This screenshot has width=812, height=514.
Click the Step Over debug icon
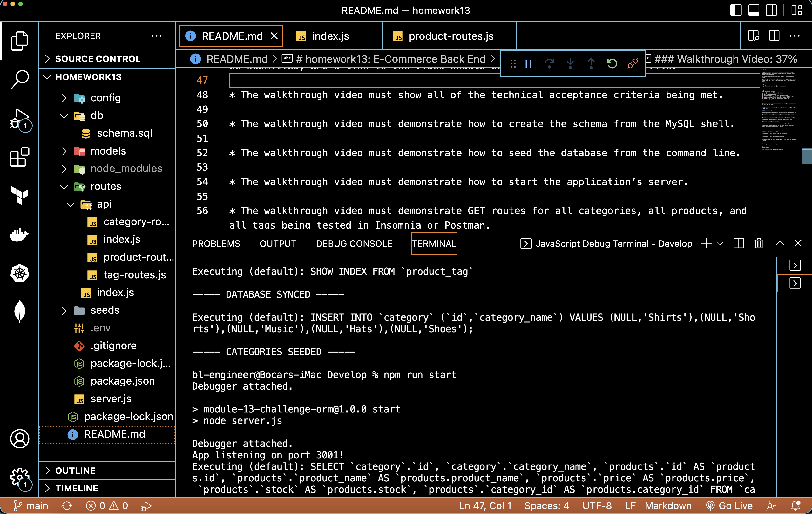pyautogui.click(x=550, y=64)
